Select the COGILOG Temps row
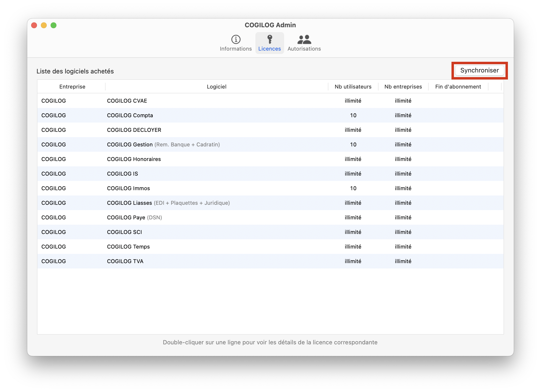The width and height of the screenshot is (541, 392). (x=270, y=247)
